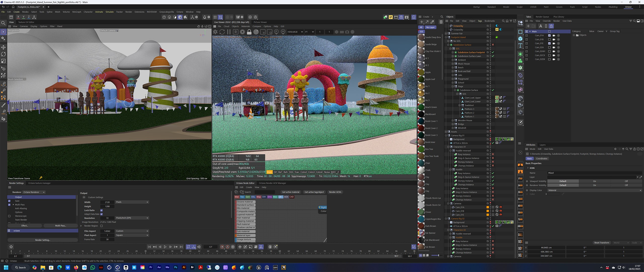The image size is (644, 272).
Task: Click the Get active material button
Action: click(291, 192)
